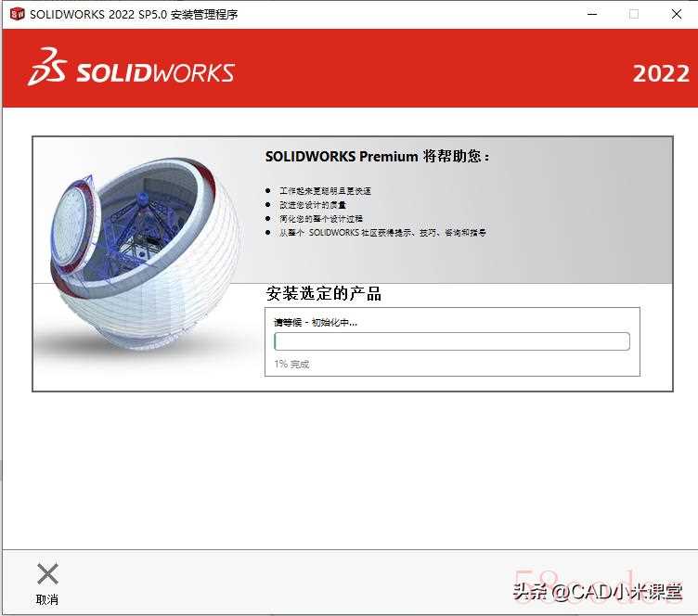Click the 请等候 - 初始化中 status message

(x=316, y=323)
